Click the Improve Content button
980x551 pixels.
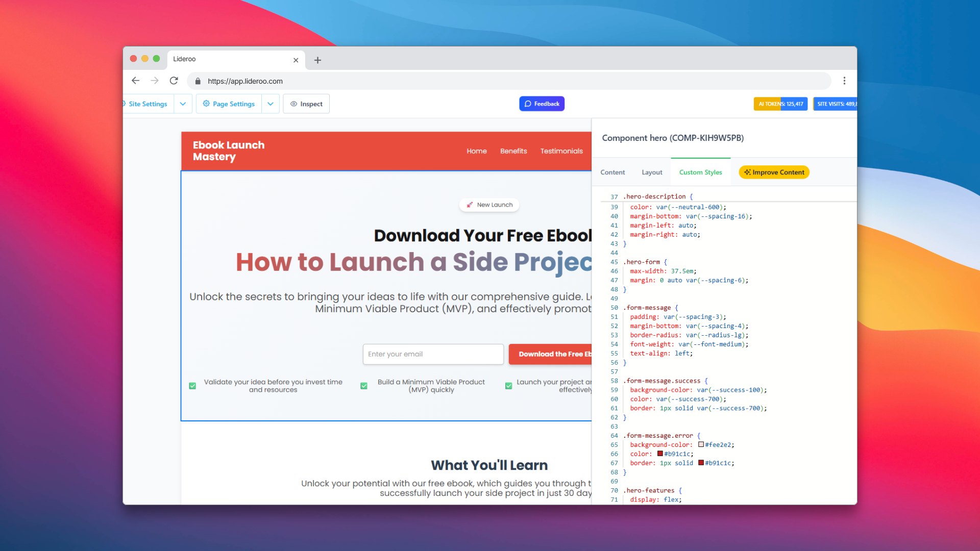click(774, 172)
